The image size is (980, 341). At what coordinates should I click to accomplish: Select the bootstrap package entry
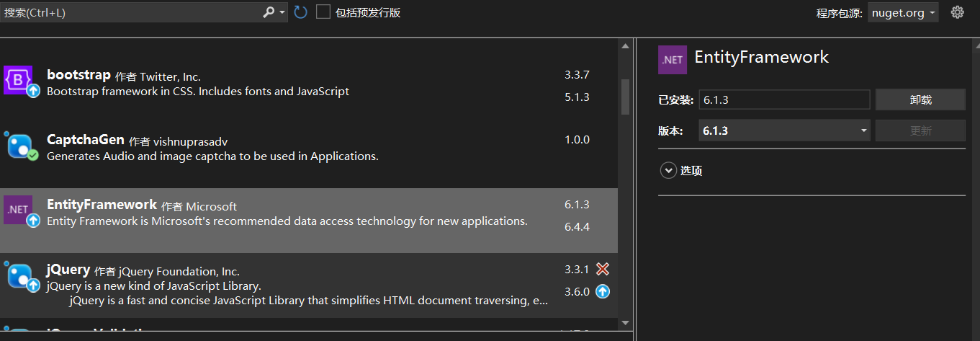pyautogui.click(x=309, y=83)
